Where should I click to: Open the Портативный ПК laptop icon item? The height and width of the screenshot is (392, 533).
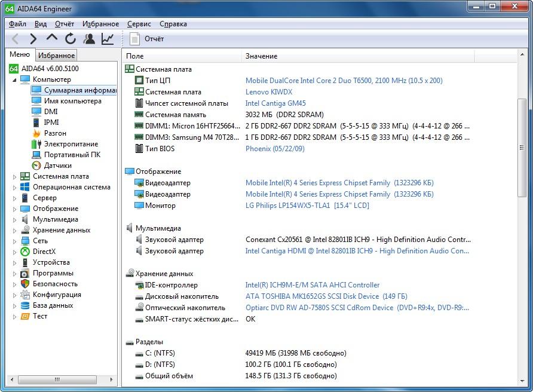coord(36,155)
